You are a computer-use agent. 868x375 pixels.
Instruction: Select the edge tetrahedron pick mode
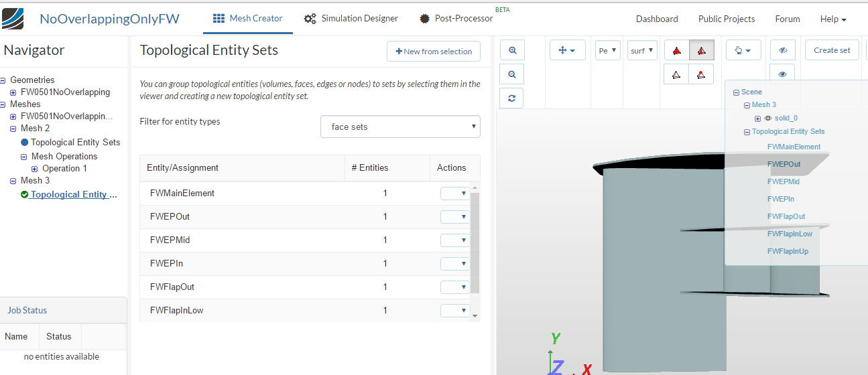pos(677,74)
